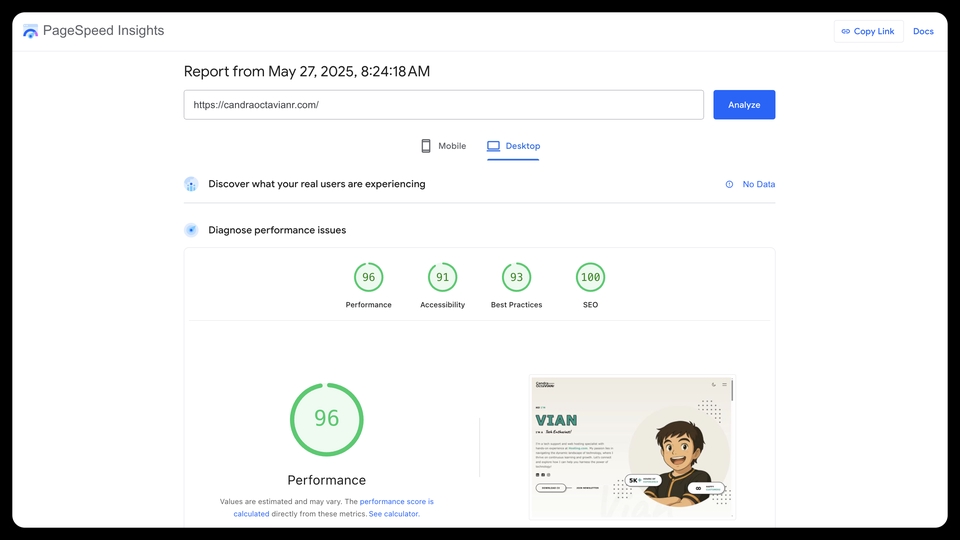Click the 'Discover what your real users are experiencing' heading
This screenshot has width=960, height=540.
click(317, 184)
